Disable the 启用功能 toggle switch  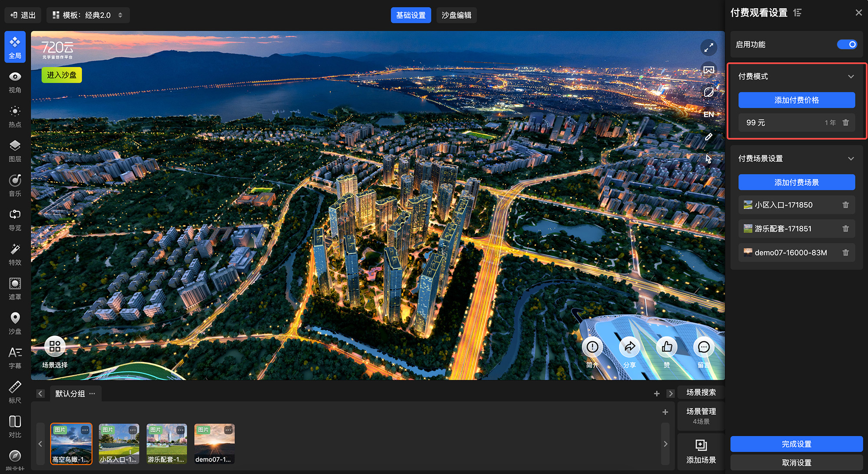847,45
